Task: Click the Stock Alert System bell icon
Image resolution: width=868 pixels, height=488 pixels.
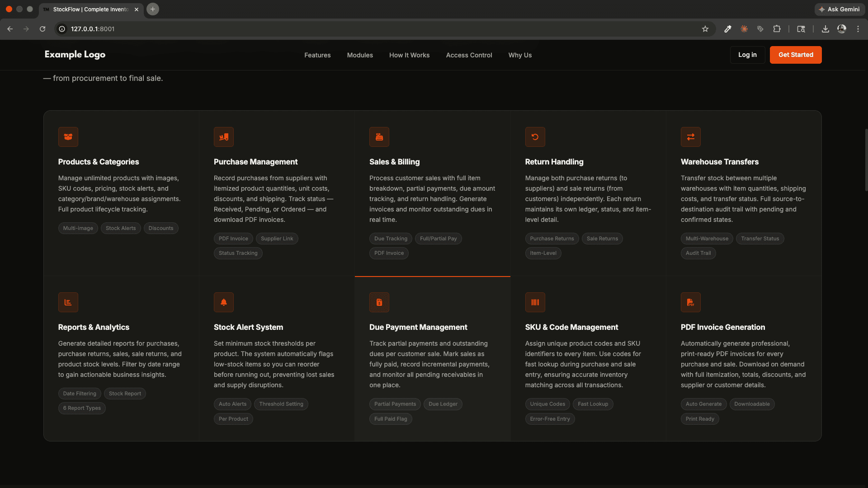Action: [223, 302]
